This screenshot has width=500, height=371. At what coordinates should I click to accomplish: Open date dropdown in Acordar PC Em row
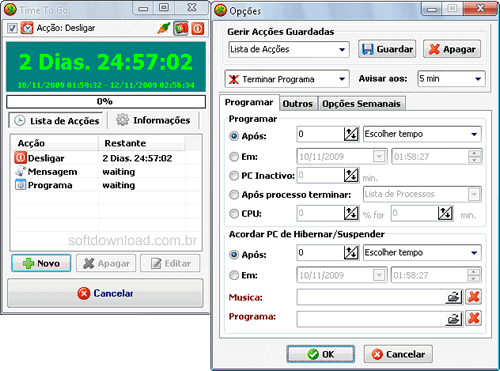[x=379, y=275]
